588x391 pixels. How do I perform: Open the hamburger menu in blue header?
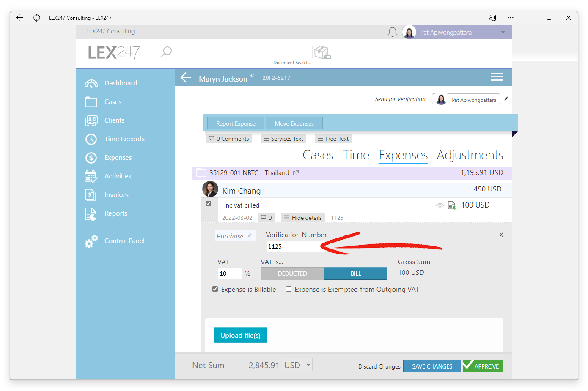click(x=497, y=77)
